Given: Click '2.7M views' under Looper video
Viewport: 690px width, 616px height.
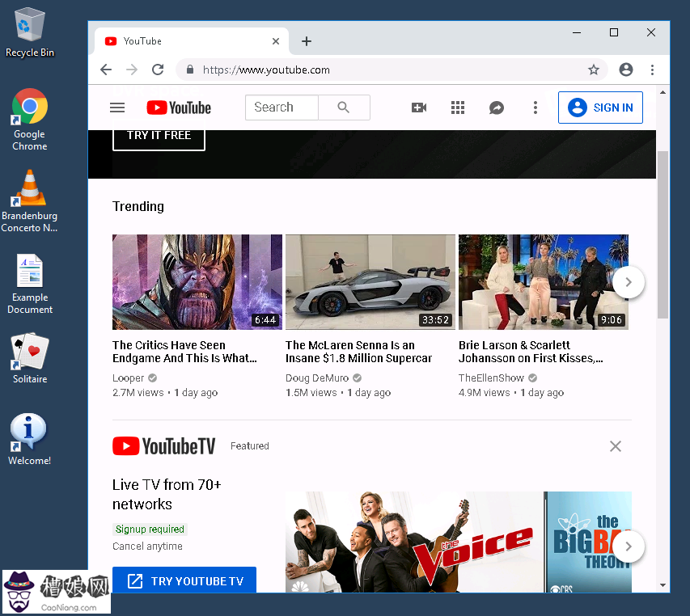Looking at the screenshot, I should point(138,393).
